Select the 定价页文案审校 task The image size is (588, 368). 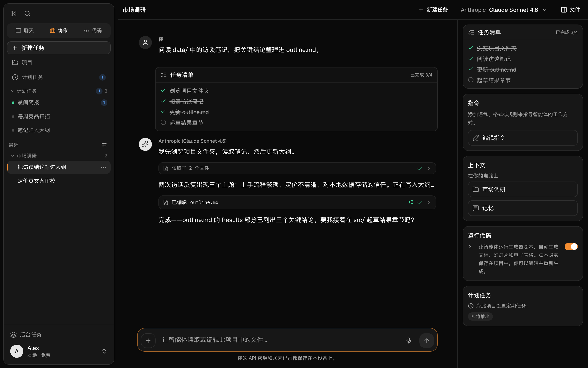[x=59, y=181]
